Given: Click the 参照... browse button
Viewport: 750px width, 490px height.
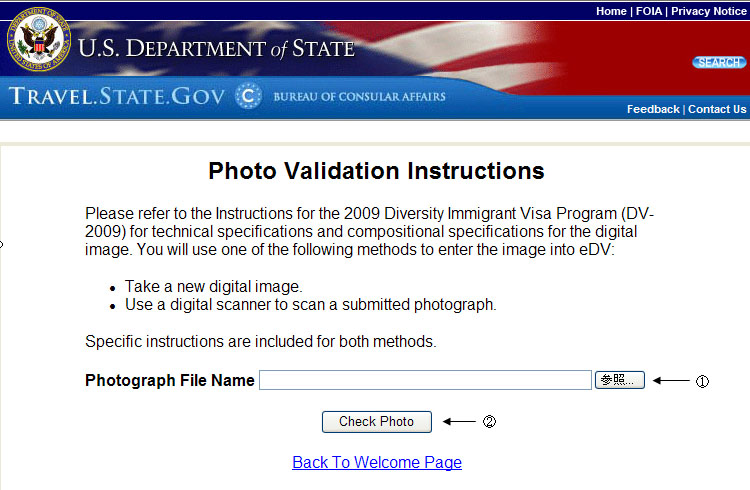Looking at the screenshot, I should [x=619, y=380].
